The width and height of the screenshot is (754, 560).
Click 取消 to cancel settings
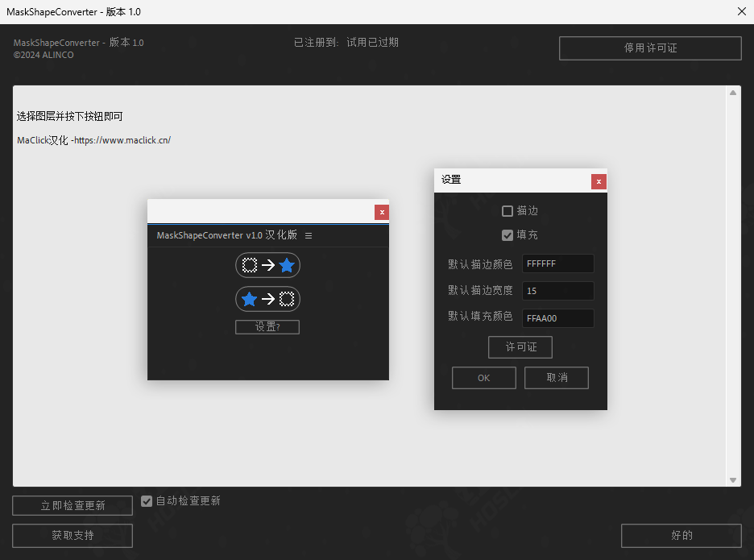tap(557, 378)
